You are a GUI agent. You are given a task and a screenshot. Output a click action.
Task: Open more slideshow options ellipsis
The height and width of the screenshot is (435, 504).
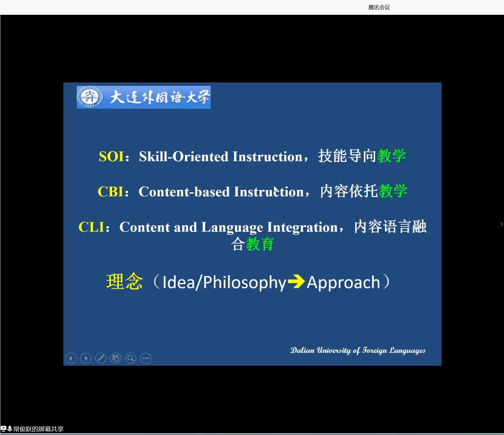tap(146, 358)
